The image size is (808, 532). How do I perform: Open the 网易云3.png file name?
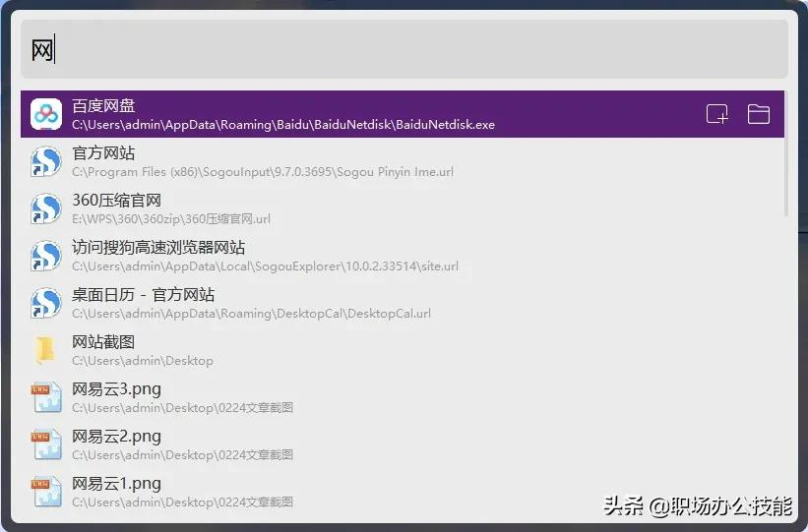[116, 389]
